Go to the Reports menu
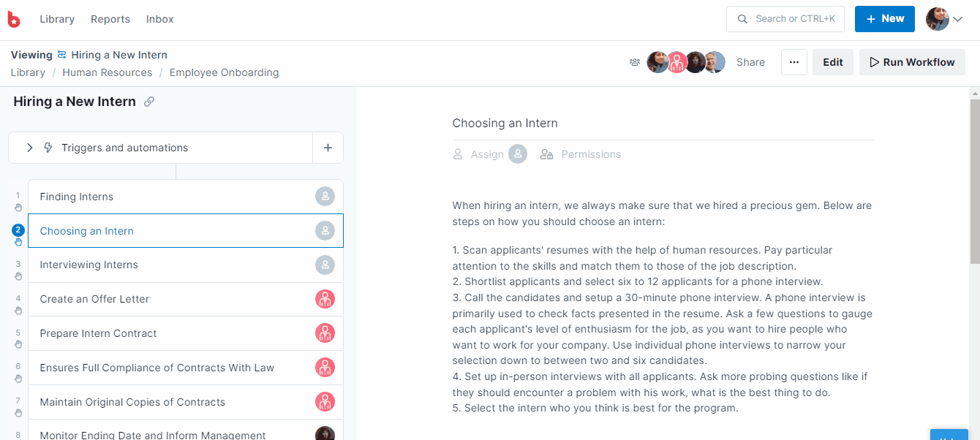 pyautogui.click(x=110, y=19)
